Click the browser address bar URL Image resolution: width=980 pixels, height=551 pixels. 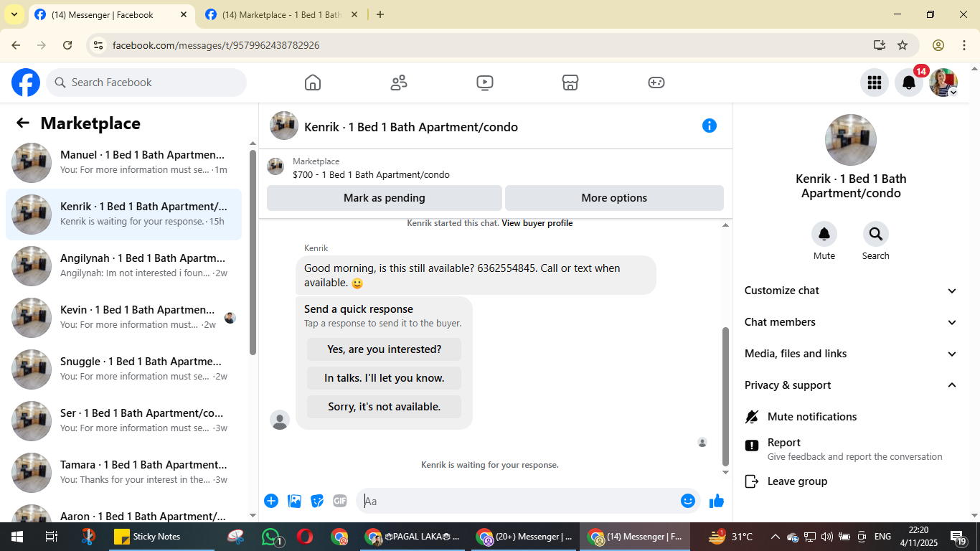[216, 45]
